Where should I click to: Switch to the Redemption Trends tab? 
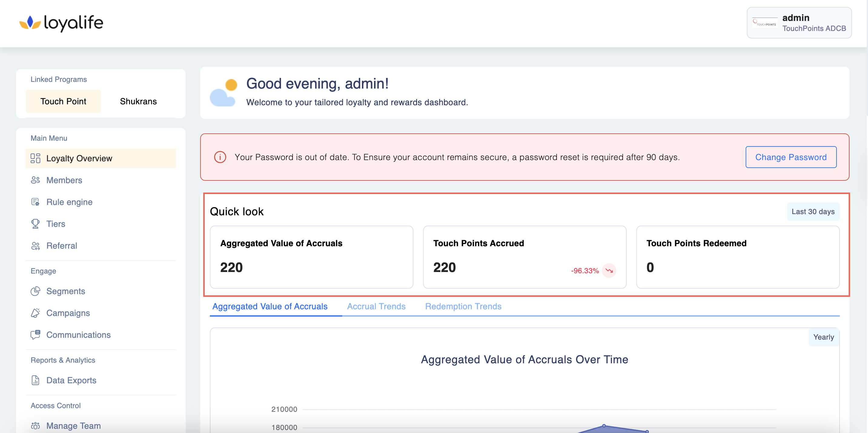[463, 306]
